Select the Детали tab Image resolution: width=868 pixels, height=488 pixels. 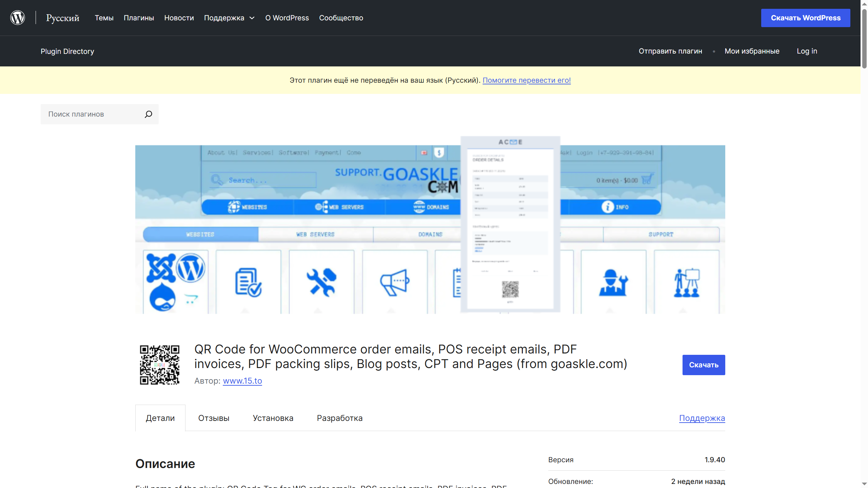pos(160,418)
